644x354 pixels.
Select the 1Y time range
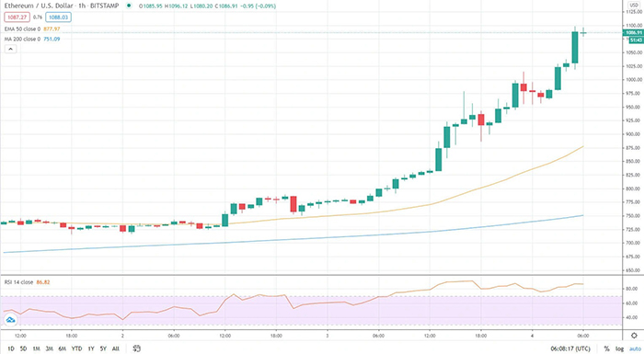pos(91,348)
